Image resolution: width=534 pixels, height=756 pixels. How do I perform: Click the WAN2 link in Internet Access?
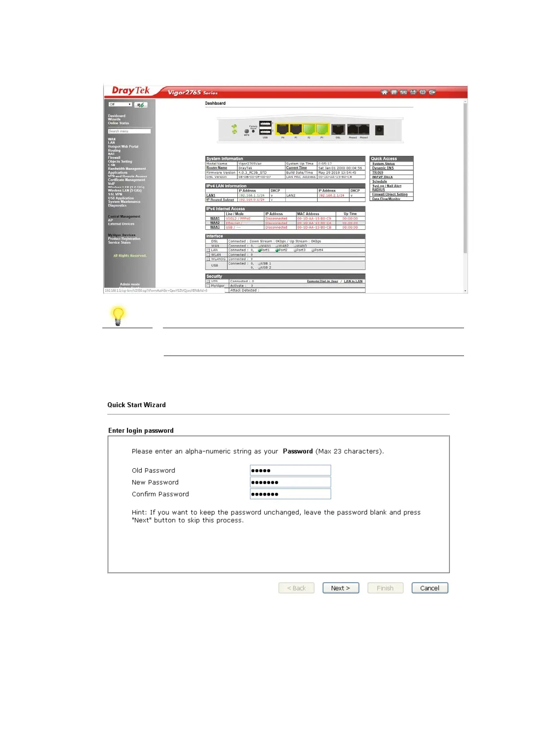pyautogui.click(x=215, y=223)
